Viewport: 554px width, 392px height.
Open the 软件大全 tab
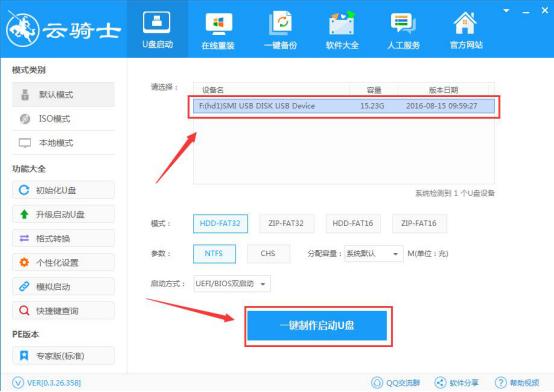tap(342, 29)
